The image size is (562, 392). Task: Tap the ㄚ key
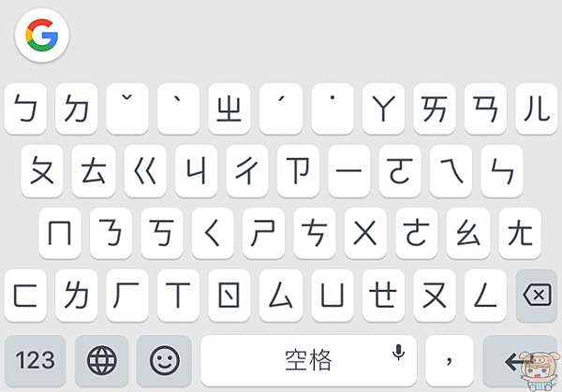(383, 109)
